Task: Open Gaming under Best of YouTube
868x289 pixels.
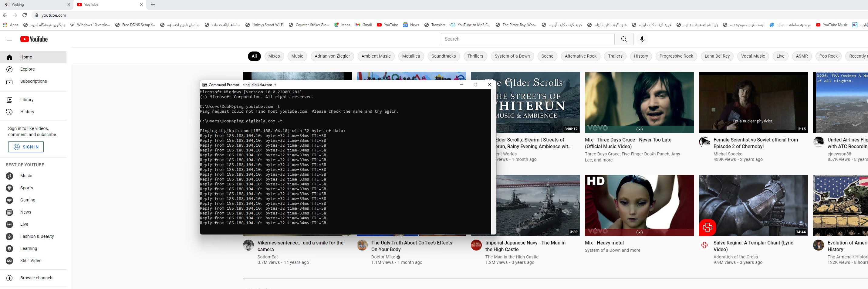Action: pyautogui.click(x=33, y=200)
